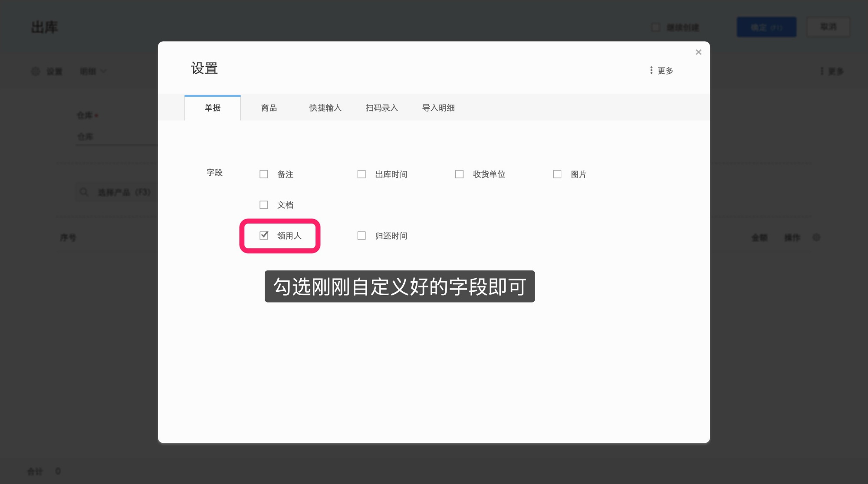
Task: Click the 取消 button in the background page
Action: 828,27
